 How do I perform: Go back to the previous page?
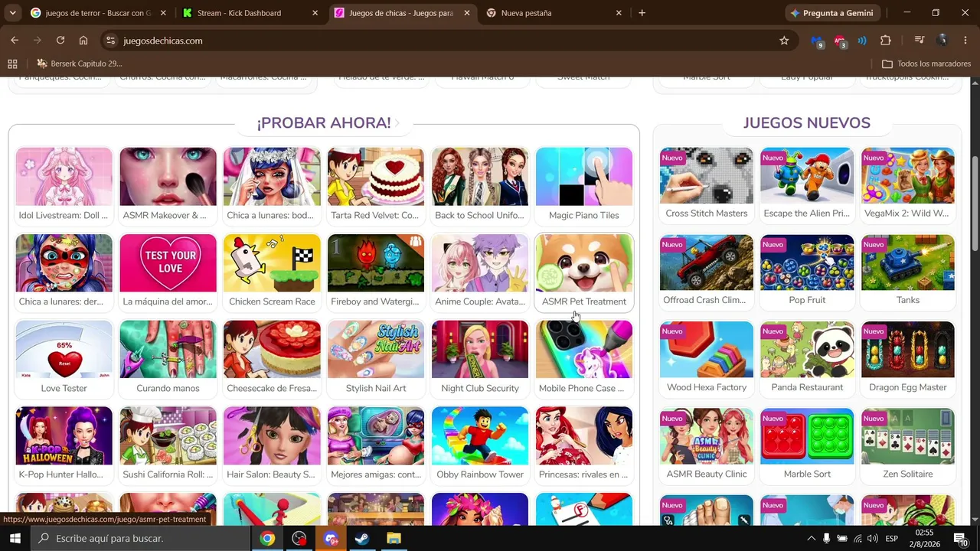(x=15, y=41)
